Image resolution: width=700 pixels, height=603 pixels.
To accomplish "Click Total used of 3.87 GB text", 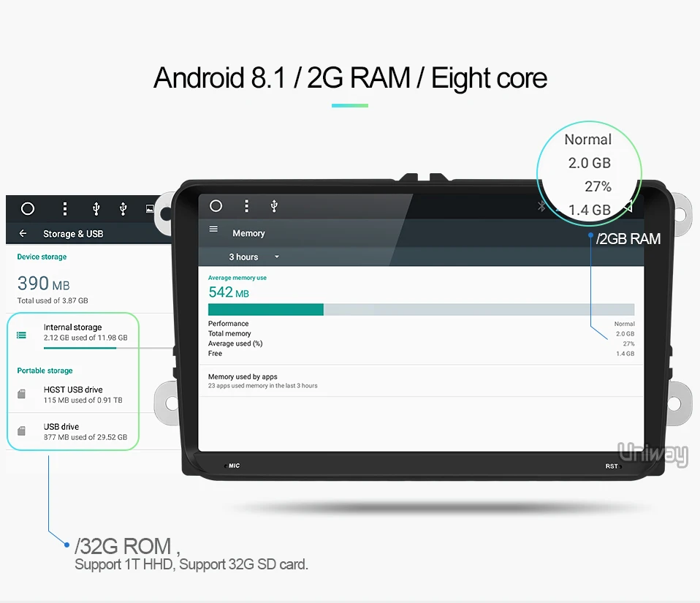I will click(53, 300).
